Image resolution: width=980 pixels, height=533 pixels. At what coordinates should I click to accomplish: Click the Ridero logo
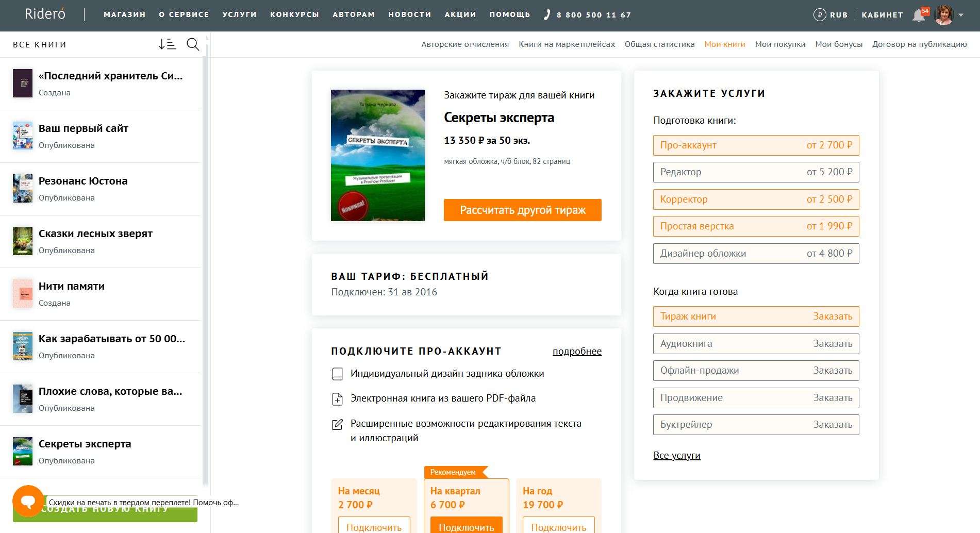(45, 14)
